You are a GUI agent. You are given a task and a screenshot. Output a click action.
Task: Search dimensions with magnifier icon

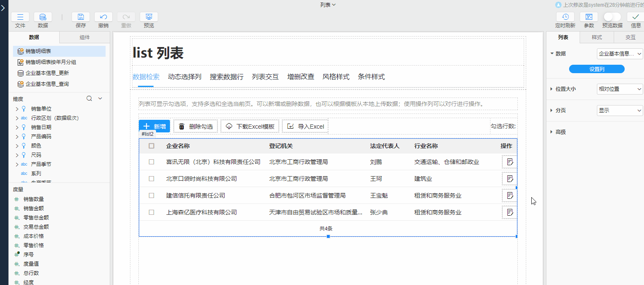click(89, 99)
